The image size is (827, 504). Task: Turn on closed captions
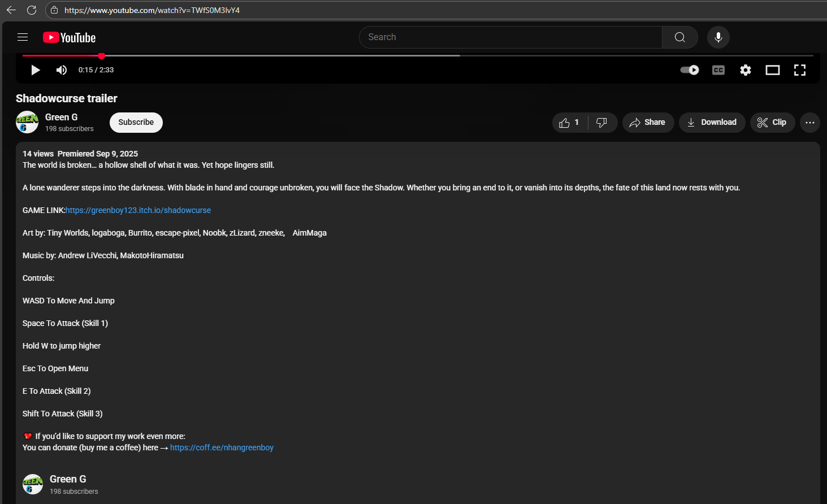click(718, 70)
